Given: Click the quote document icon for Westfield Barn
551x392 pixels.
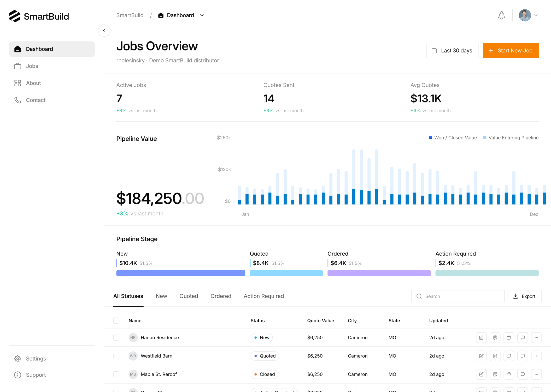Looking at the screenshot, I should point(495,356).
